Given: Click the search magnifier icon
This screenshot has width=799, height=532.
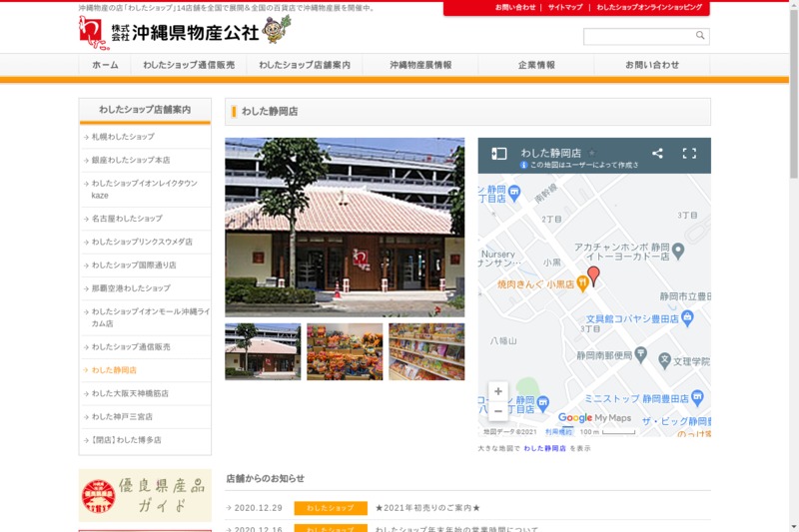Looking at the screenshot, I should click(x=700, y=36).
